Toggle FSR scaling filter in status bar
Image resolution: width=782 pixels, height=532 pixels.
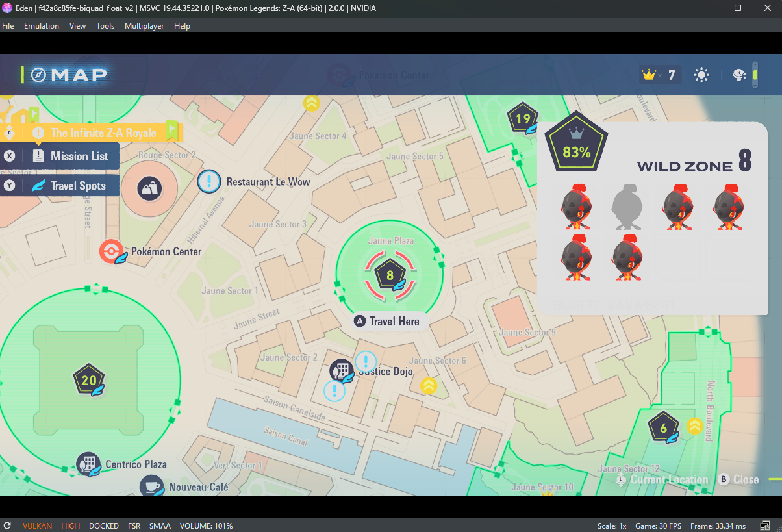[x=134, y=526]
